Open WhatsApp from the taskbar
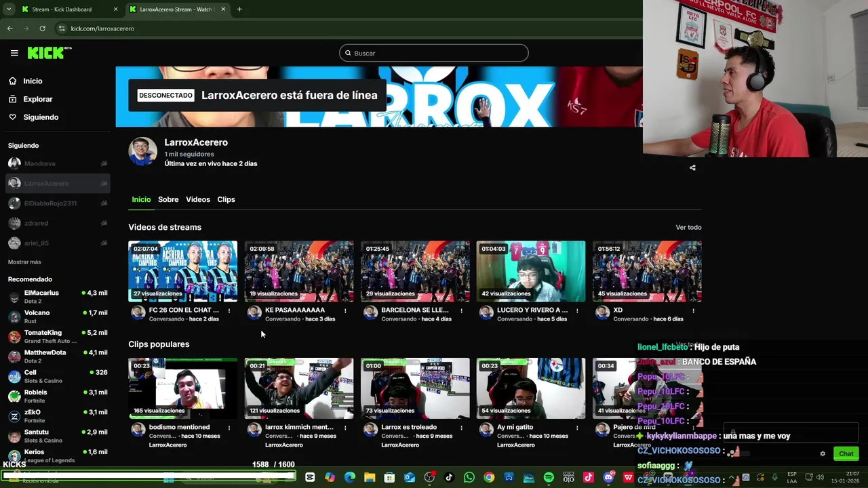The width and height of the screenshot is (868, 488). [469, 478]
